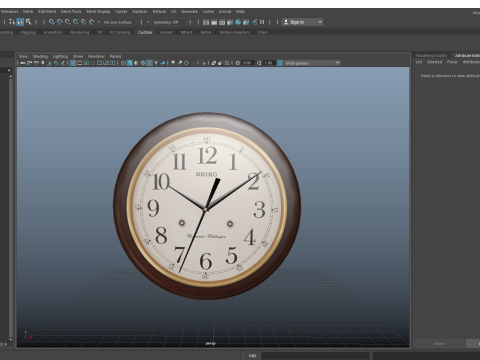Toggle Isolate select in panel toolbar
Screen dimensions: 480x360
[x=203, y=63]
